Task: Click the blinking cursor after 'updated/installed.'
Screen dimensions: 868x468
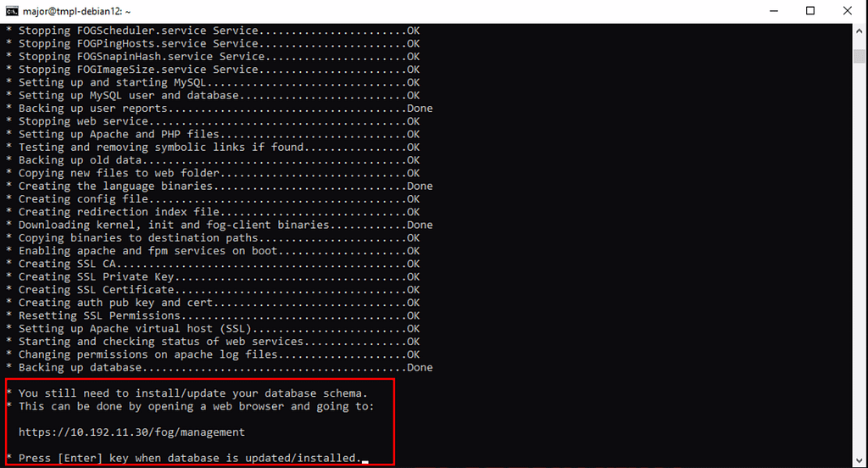Action: [365, 460]
